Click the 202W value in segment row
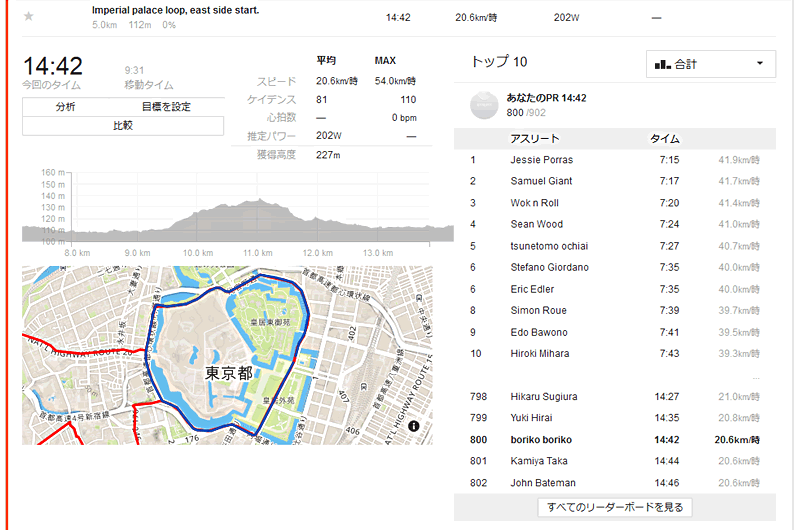 pyautogui.click(x=566, y=17)
